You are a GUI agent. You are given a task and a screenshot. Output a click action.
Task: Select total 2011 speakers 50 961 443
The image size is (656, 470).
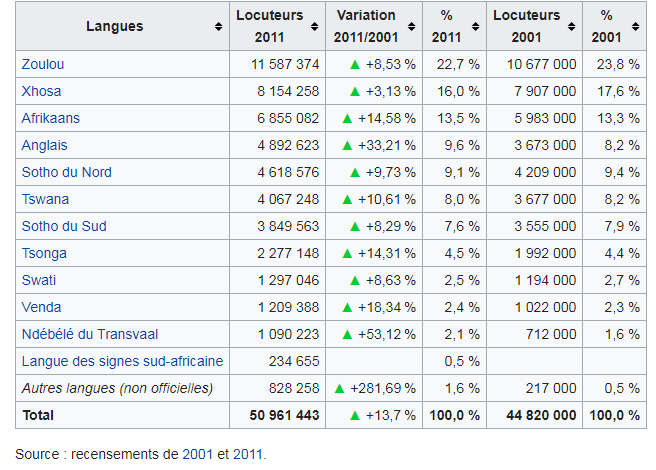click(x=284, y=415)
